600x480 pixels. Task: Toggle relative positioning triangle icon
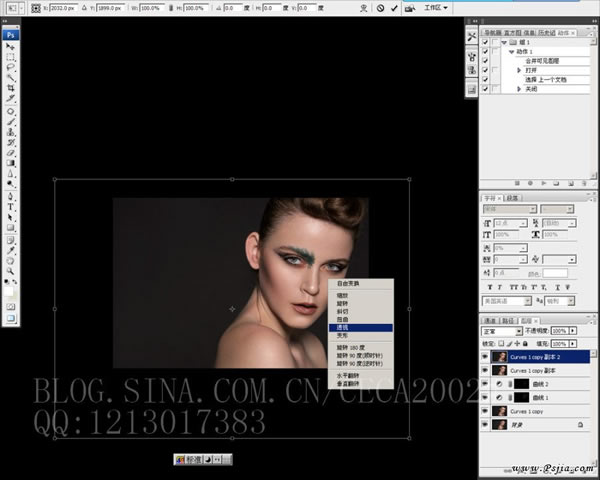(x=84, y=8)
